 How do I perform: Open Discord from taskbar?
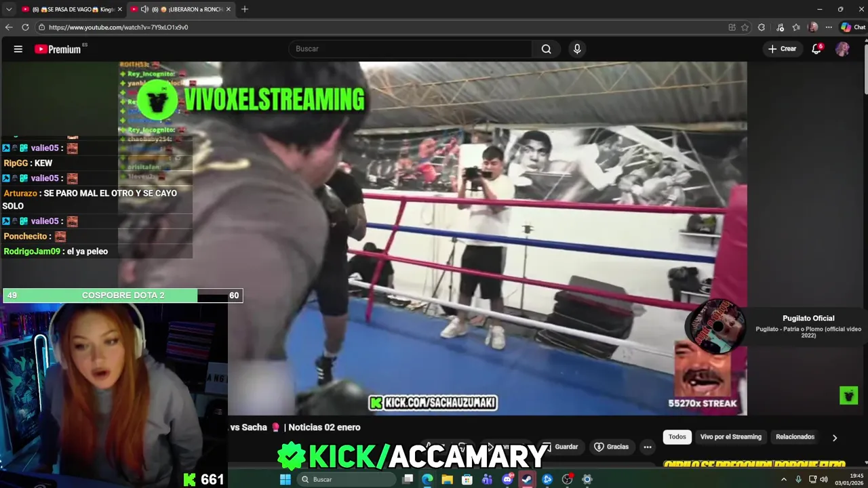click(x=507, y=479)
